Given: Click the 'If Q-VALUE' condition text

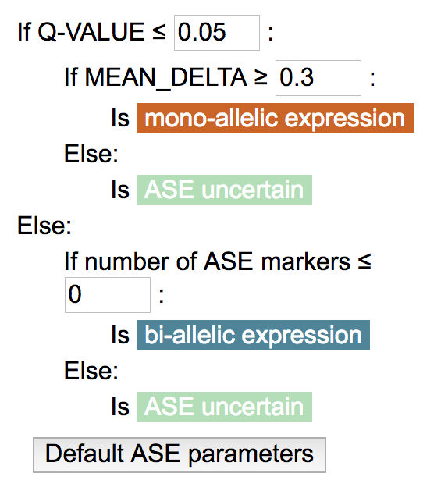Looking at the screenshot, I should (81, 32).
